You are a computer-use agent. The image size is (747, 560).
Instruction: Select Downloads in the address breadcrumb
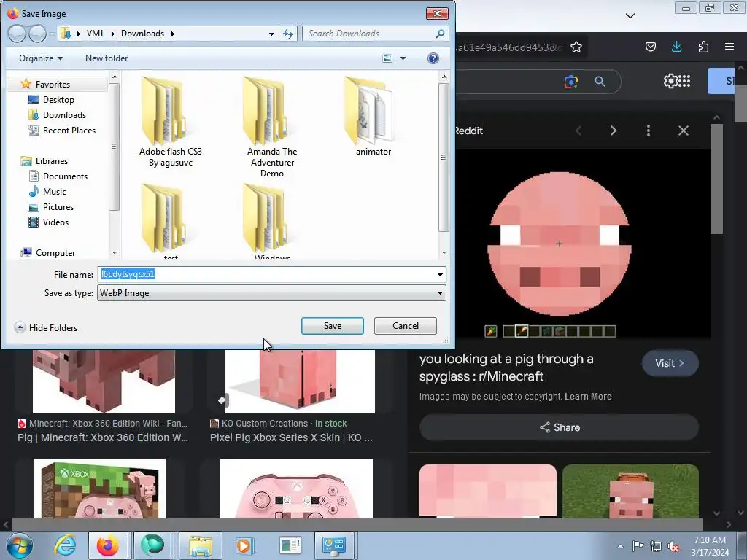click(x=142, y=34)
